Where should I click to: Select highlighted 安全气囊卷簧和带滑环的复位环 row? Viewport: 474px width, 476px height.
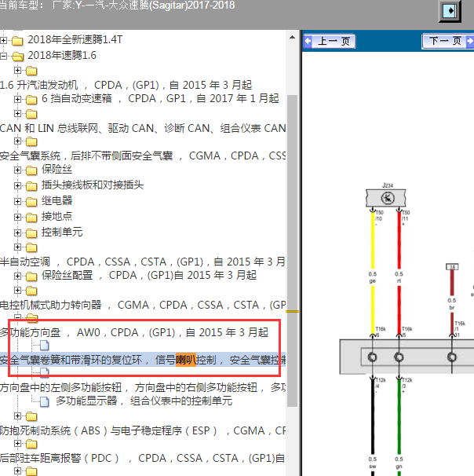pyautogui.click(x=143, y=361)
